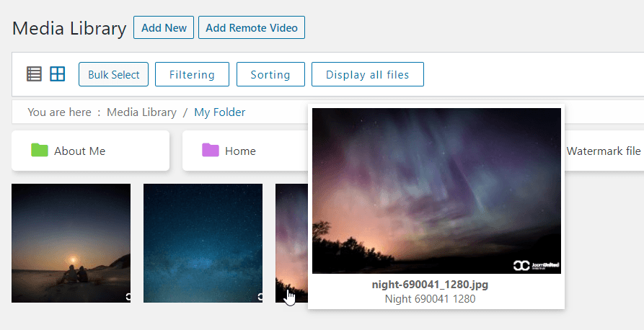Click My Folder in the breadcrumb
The width and height of the screenshot is (644, 330).
(219, 112)
